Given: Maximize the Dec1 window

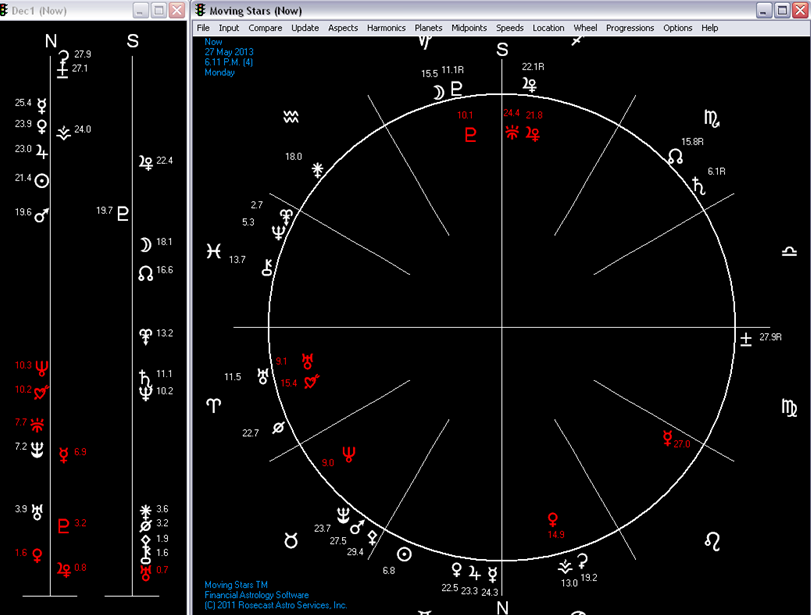Looking at the screenshot, I should [x=159, y=10].
